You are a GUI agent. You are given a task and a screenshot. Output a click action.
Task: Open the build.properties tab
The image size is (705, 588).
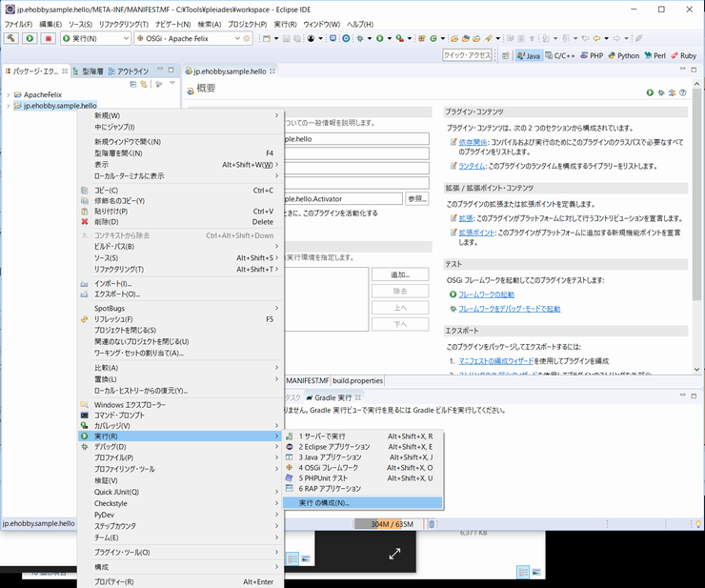click(x=356, y=380)
